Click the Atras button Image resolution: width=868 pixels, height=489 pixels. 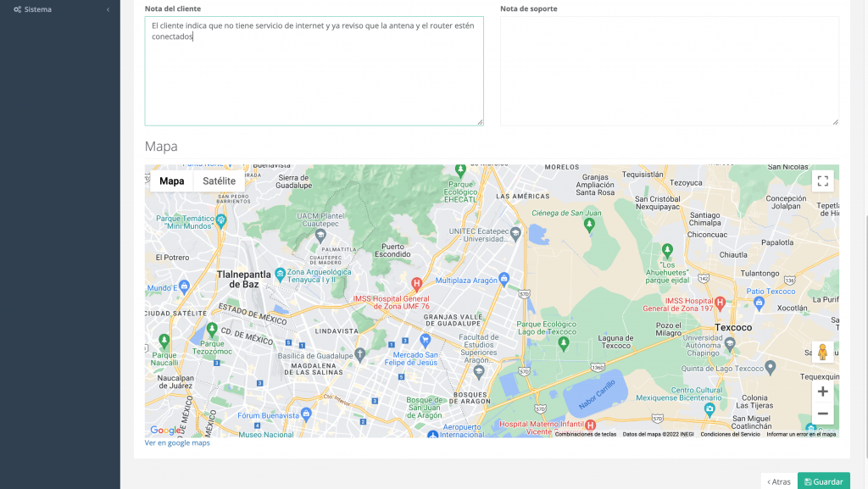pyautogui.click(x=779, y=481)
